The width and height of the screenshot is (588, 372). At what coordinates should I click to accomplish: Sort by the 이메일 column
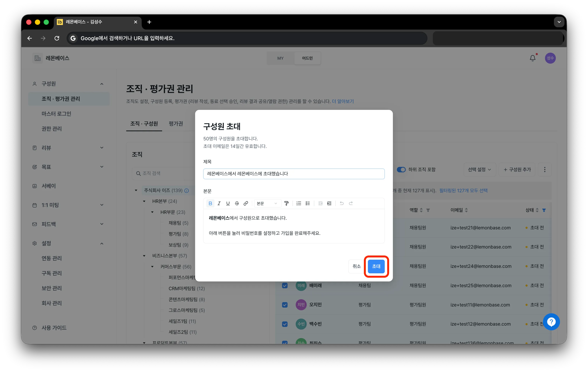click(466, 210)
